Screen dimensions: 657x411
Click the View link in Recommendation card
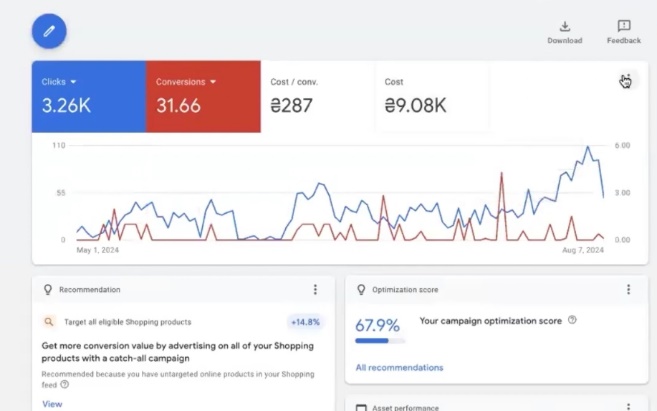coord(52,404)
